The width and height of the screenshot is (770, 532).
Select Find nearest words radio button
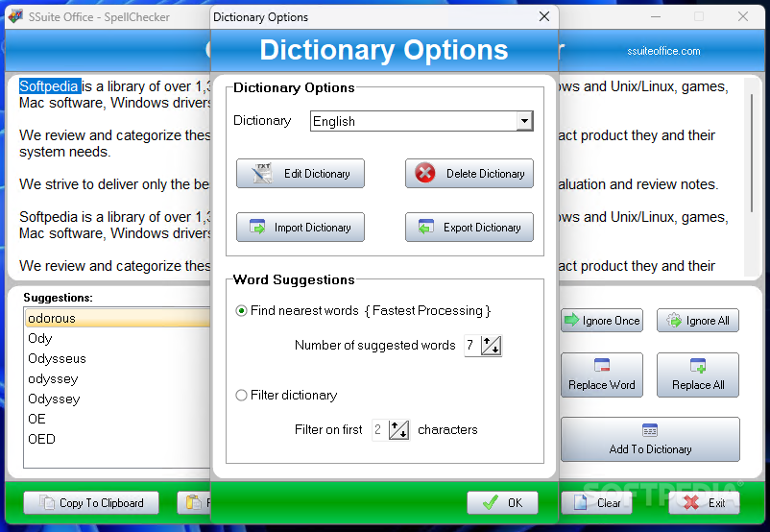point(241,311)
